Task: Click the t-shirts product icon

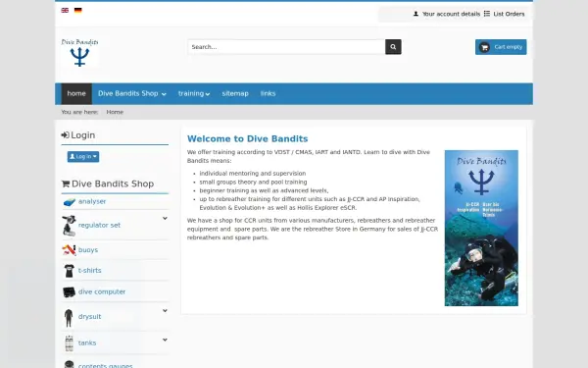Action: [69, 271]
